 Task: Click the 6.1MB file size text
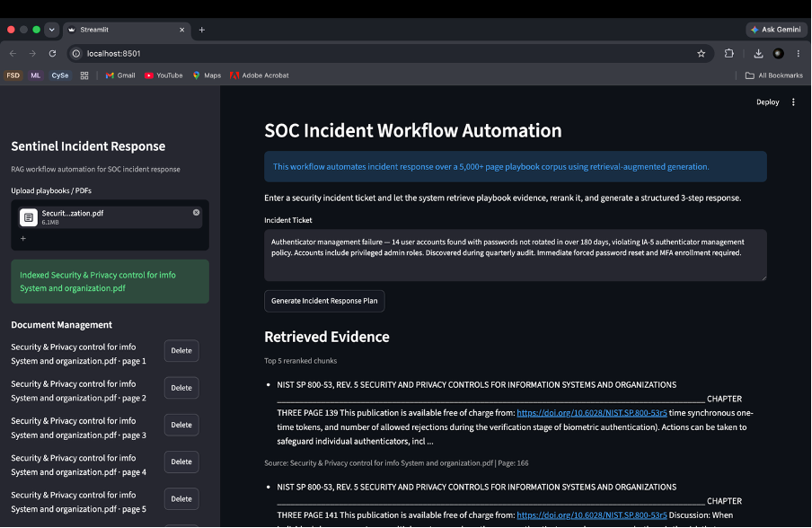point(50,223)
